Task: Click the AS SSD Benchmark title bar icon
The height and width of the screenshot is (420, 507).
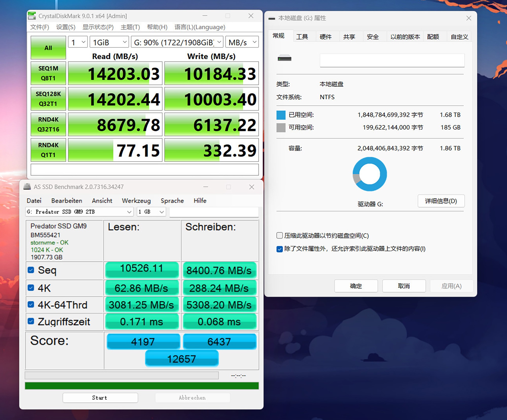Action: pyautogui.click(x=27, y=187)
